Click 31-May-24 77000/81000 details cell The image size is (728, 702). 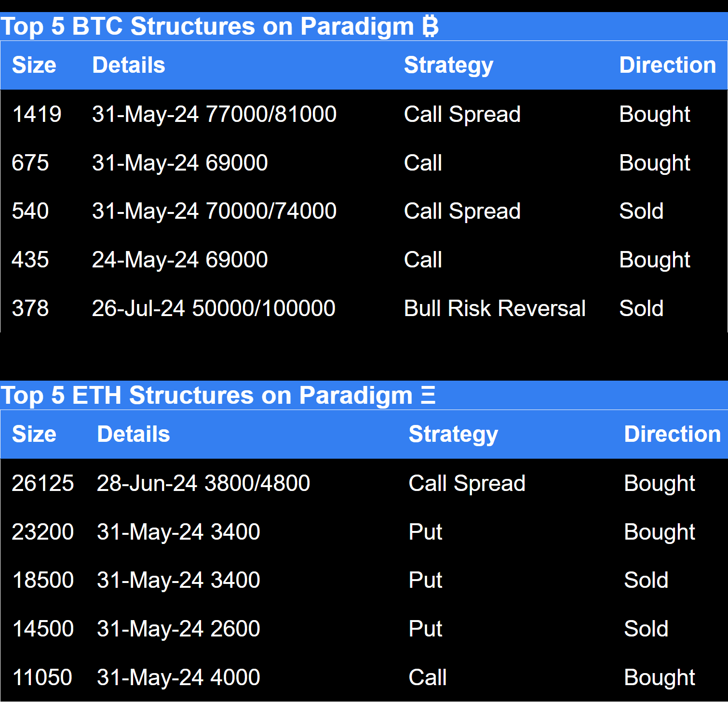click(214, 114)
